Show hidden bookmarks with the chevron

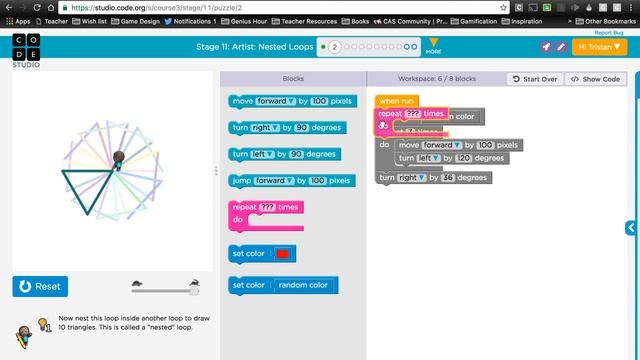pos(570,21)
